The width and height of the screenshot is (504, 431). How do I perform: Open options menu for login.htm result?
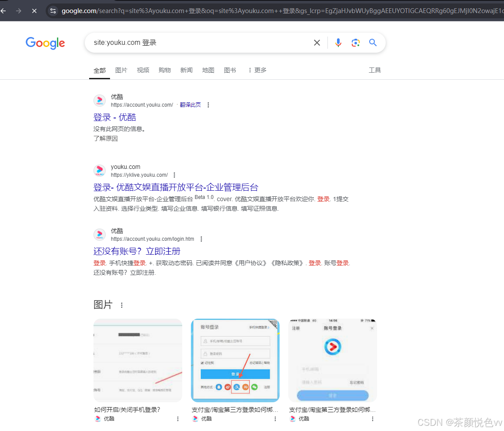[201, 239]
